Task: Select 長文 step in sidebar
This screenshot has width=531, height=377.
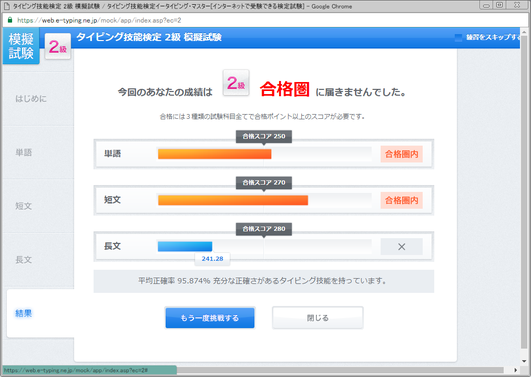Action: (24, 260)
